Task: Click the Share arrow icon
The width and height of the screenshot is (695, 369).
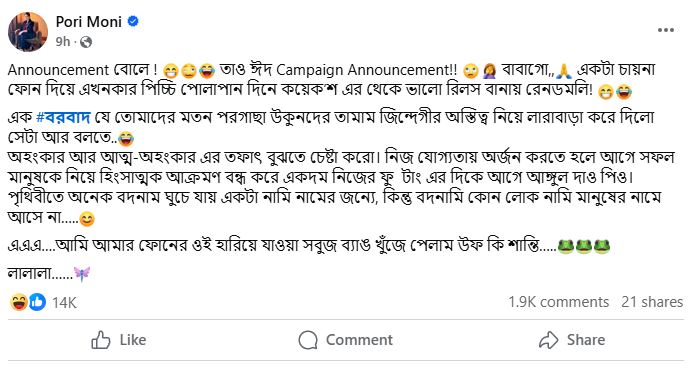Action: pos(549,340)
